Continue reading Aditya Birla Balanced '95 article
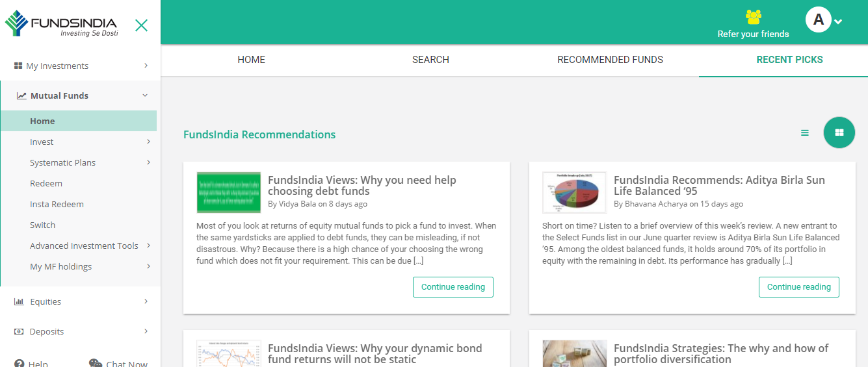 tap(798, 287)
